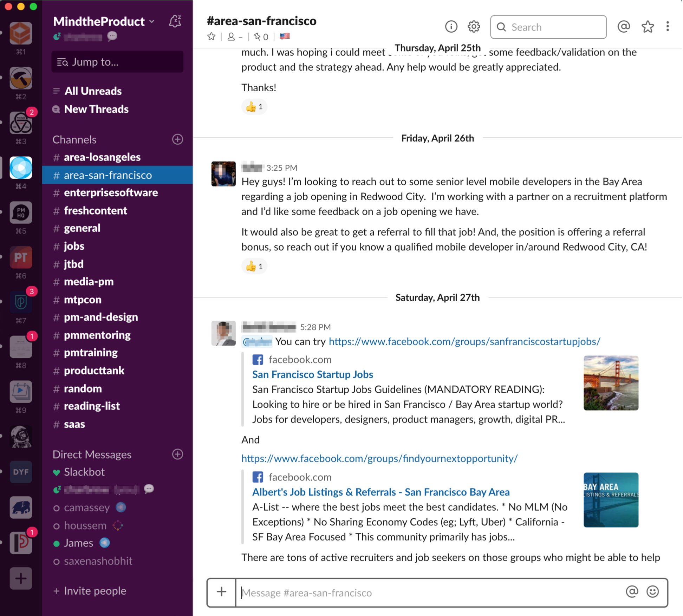Open the #jtbd channel
The height and width of the screenshot is (616, 683).
point(117,264)
